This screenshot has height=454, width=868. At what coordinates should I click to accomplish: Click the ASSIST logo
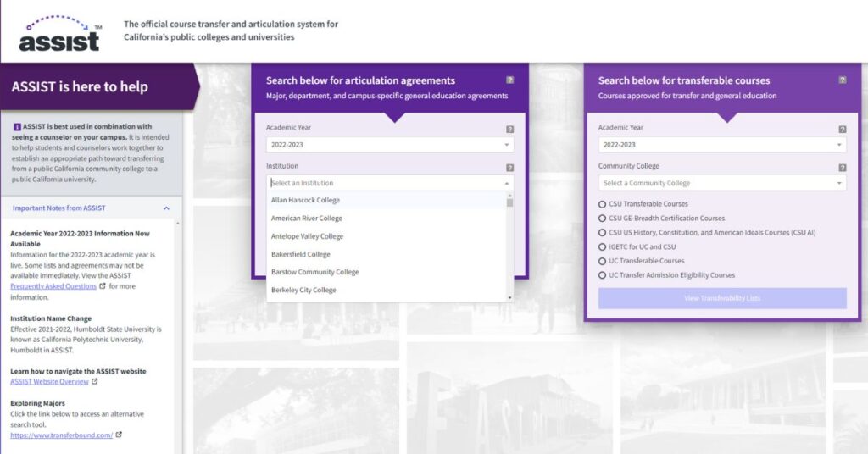coord(59,34)
